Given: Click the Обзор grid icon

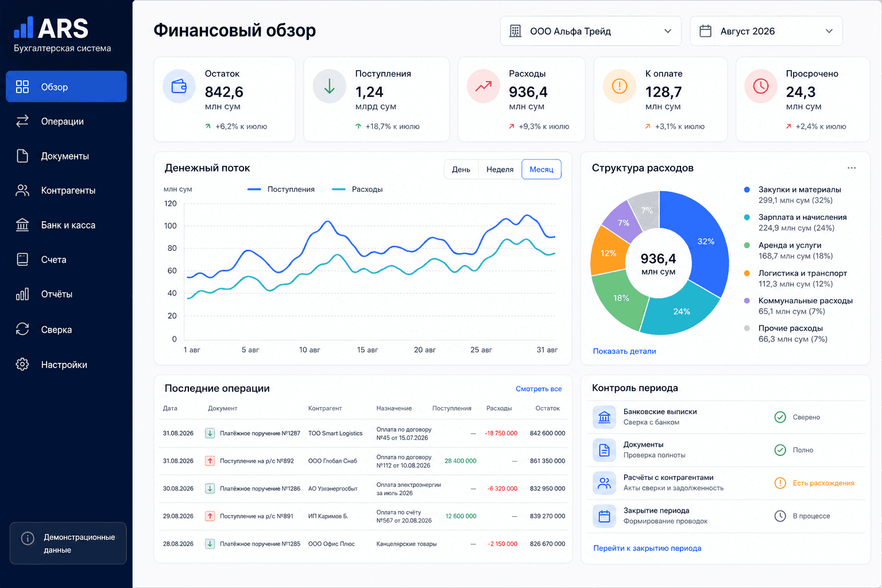Looking at the screenshot, I should (22, 87).
